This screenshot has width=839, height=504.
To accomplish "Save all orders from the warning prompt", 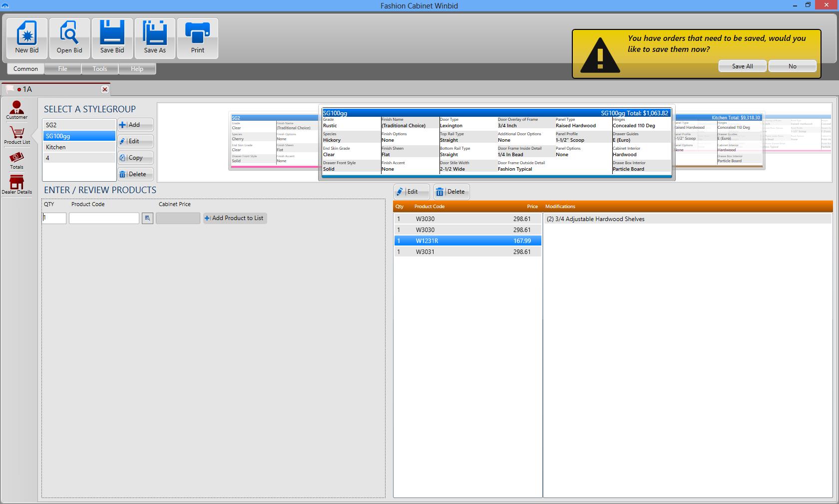I will pos(743,66).
